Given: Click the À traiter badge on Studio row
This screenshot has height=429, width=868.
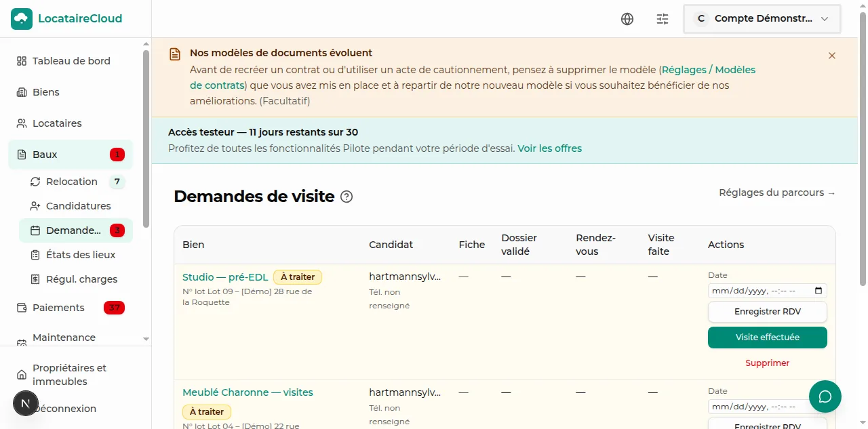Looking at the screenshot, I should (x=298, y=277).
